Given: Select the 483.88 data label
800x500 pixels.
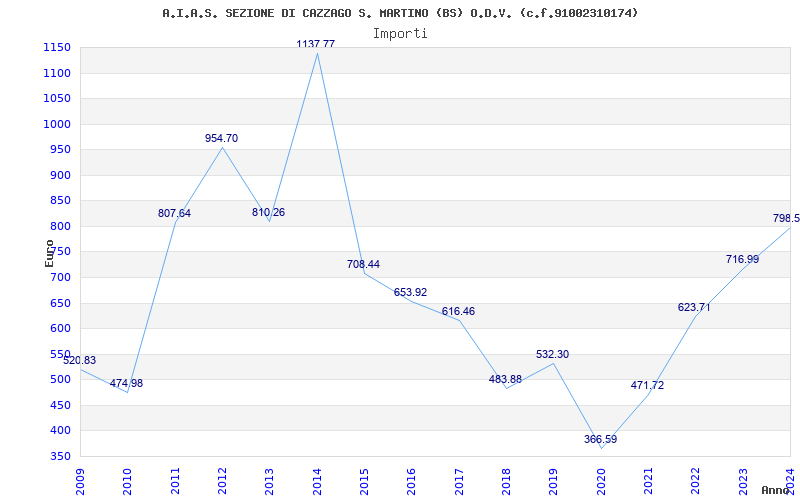Looking at the screenshot, I should coord(505,379).
